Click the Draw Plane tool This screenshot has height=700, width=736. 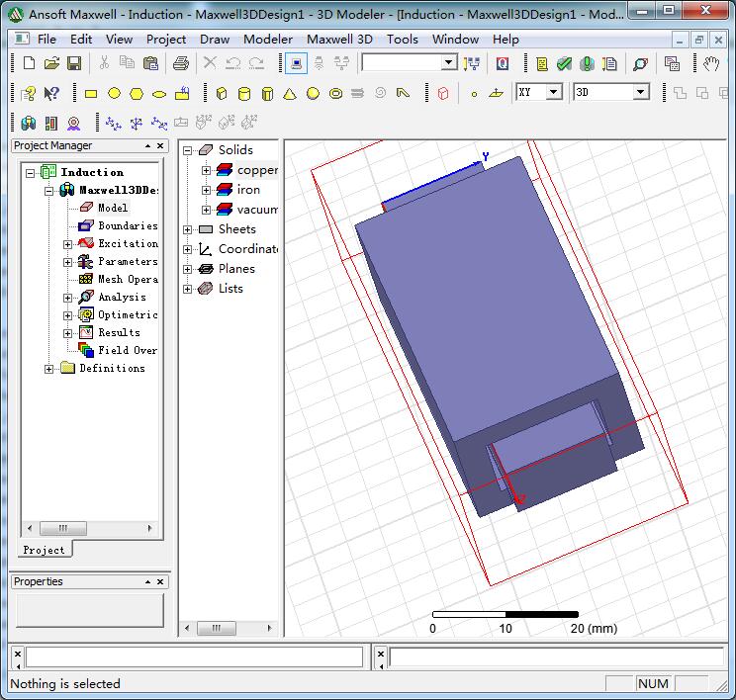pos(497,94)
